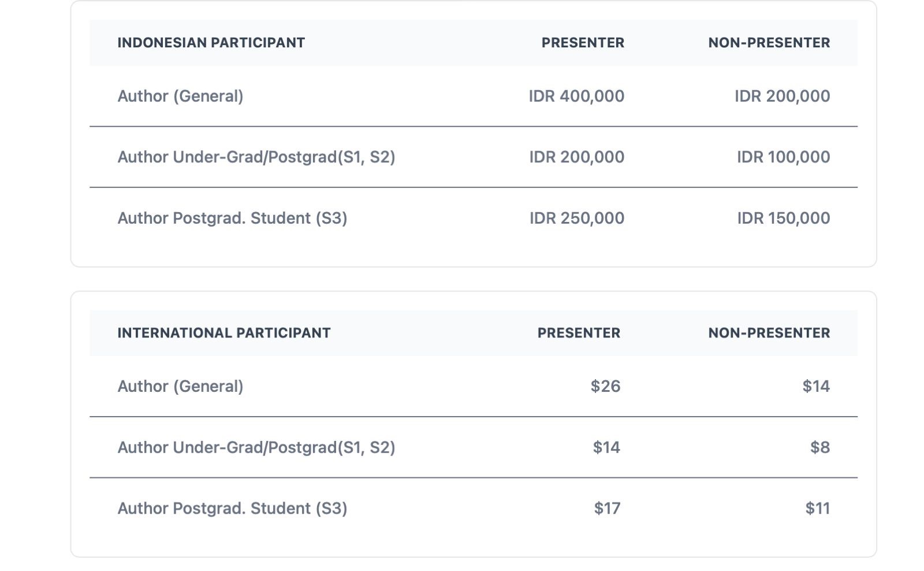Click the international table's PRESENTER header

tap(579, 333)
